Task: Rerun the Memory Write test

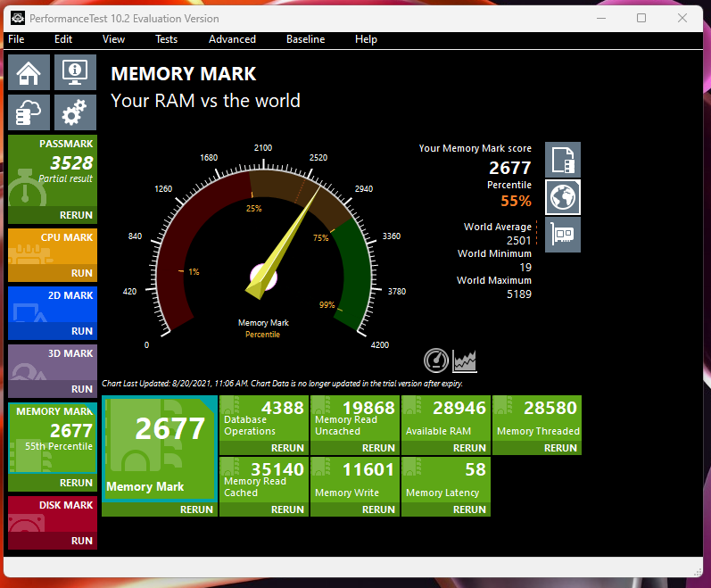Action: tap(355, 509)
